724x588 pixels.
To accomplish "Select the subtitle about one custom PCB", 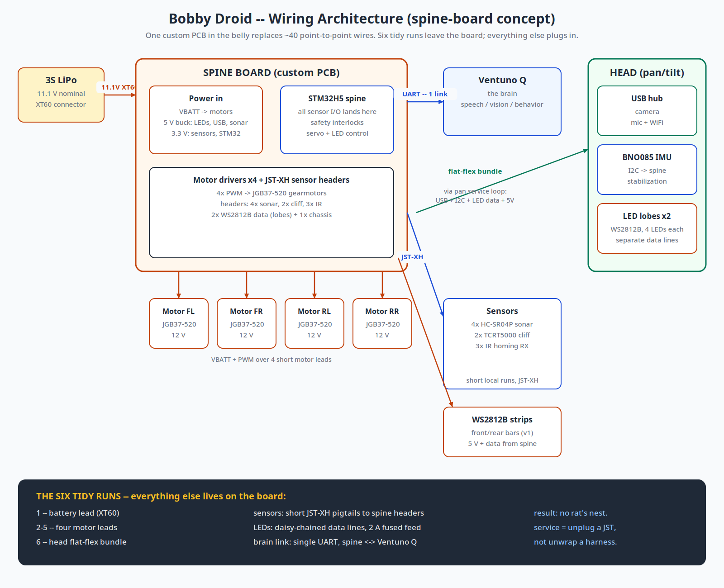I will [x=362, y=35].
